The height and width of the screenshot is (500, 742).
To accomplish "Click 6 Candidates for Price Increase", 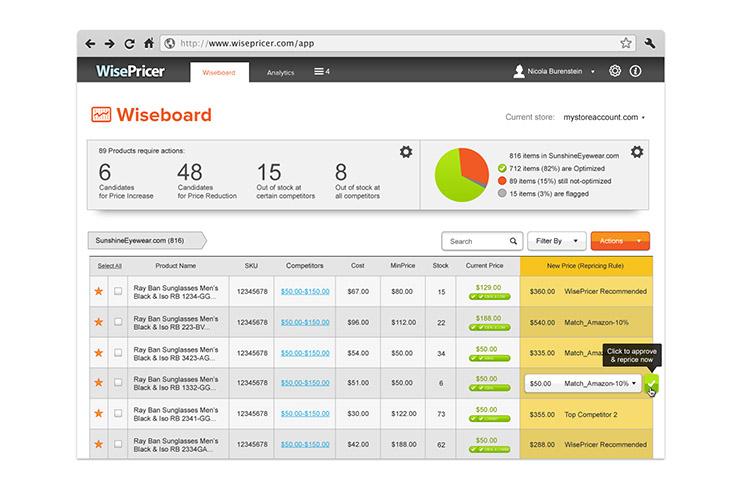I will (x=126, y=181).
